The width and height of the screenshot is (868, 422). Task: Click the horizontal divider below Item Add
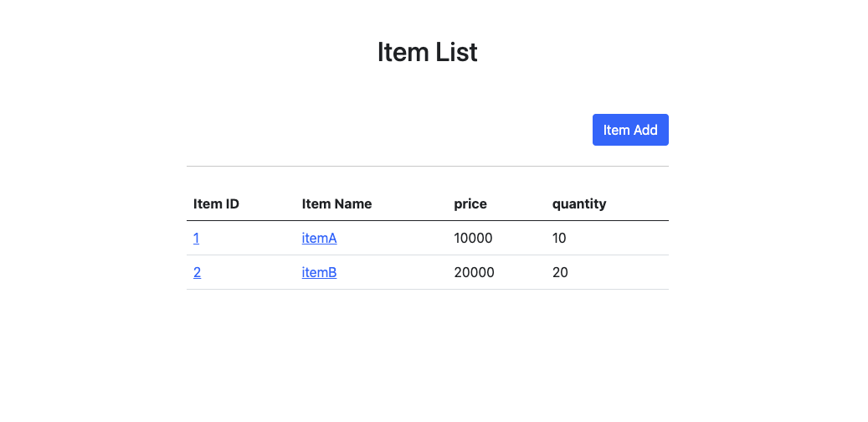pos(427,166)
